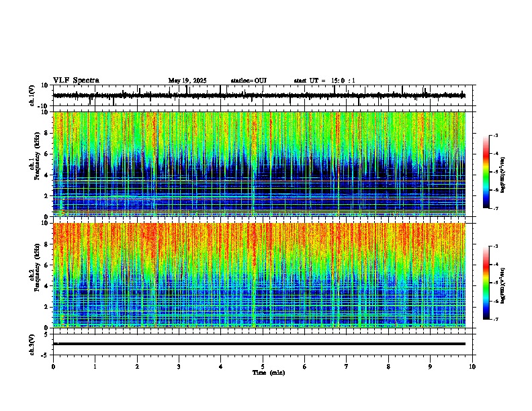Click the "6" kHz tick on the ch.2 frequency axis

(46, 265)
